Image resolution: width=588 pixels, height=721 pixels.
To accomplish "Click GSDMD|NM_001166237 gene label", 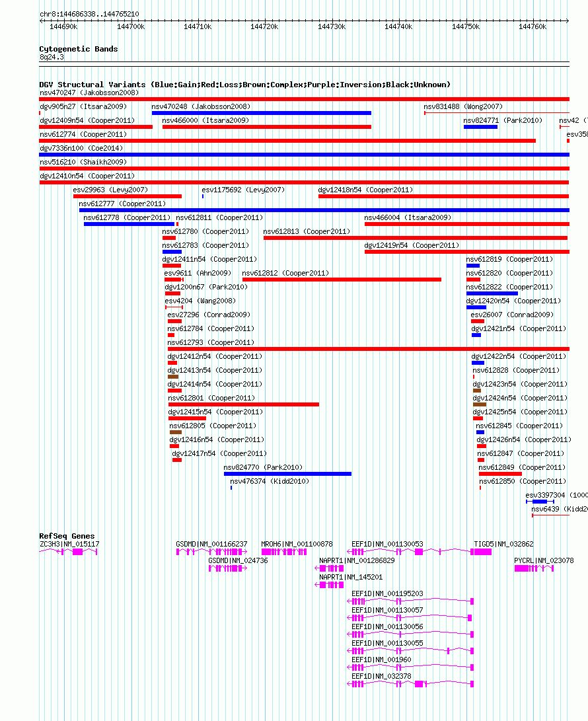I will pyautogui.click(x=211, y=543).
